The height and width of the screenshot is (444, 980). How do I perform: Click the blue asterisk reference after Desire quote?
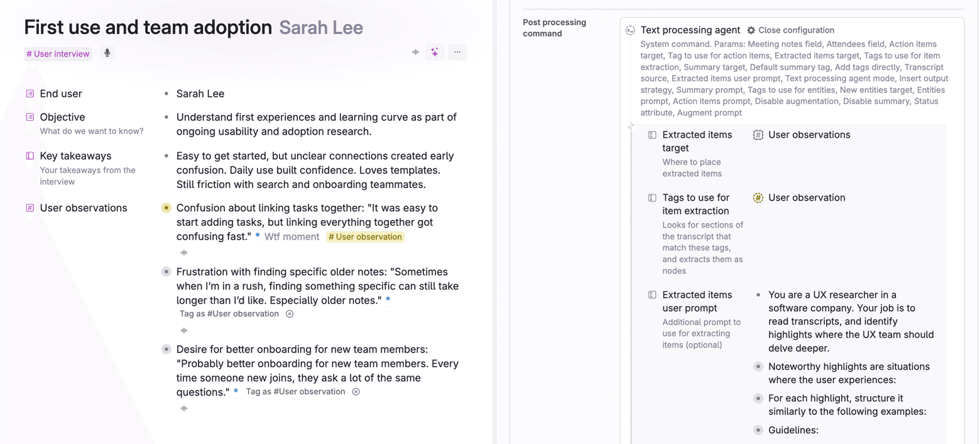click(236, 392)
